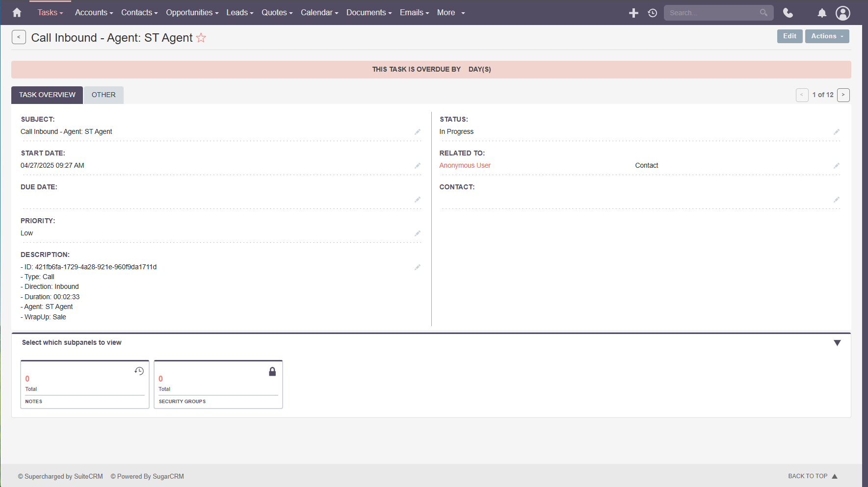The width and height of the screenshot is (868, 487).
Task: Click the quick create plus icon
Action: pyautogui.click(x=633, y=13)
